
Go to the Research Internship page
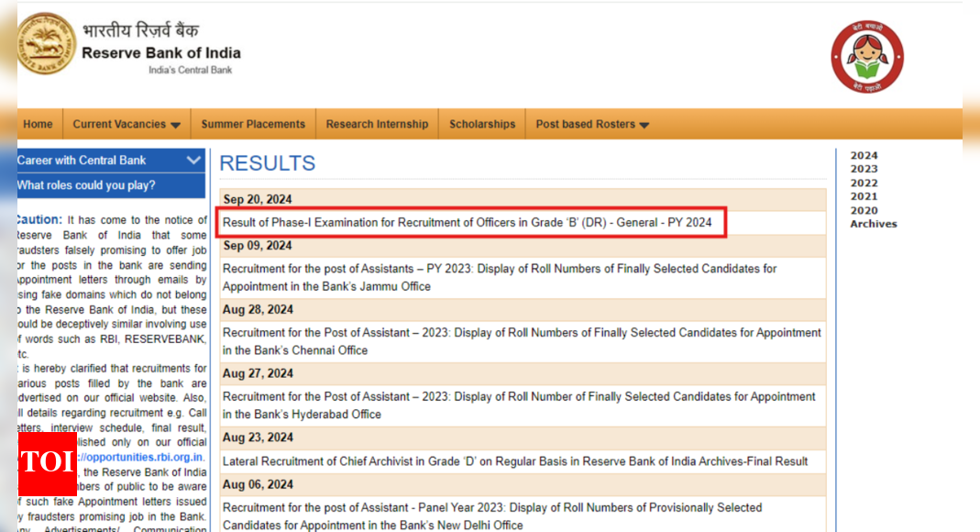tap(377, 124)
